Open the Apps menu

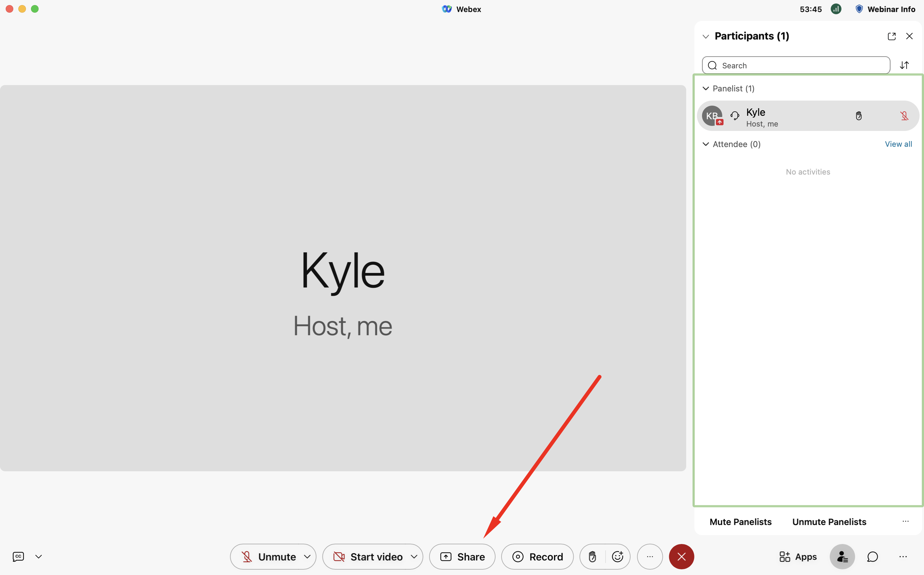click(x=798, y=557)
